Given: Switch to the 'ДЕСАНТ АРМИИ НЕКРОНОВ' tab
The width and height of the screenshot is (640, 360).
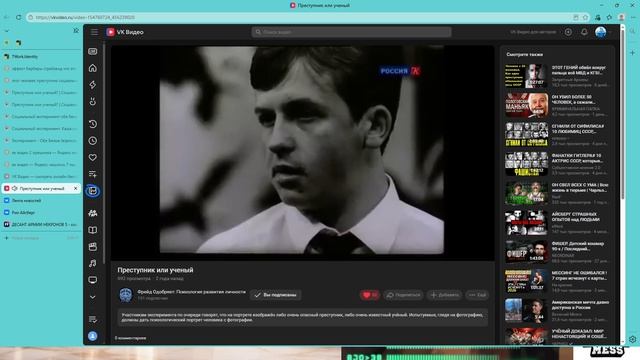Looking at the screenshot, I should pos(41,224).
